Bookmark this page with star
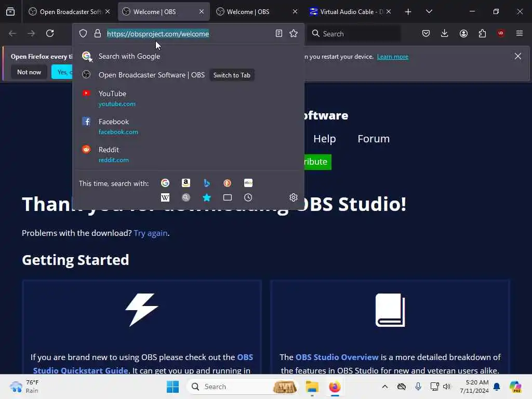 pos(294,33)
